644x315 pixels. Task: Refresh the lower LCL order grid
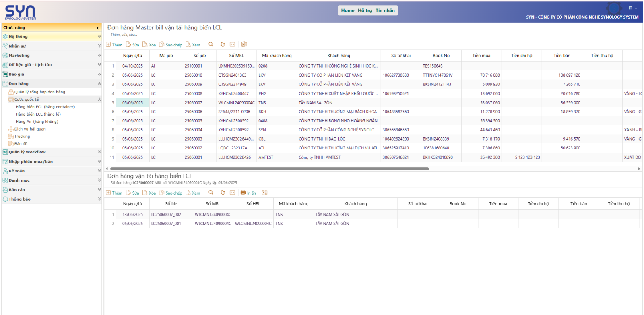pos(223,193)
